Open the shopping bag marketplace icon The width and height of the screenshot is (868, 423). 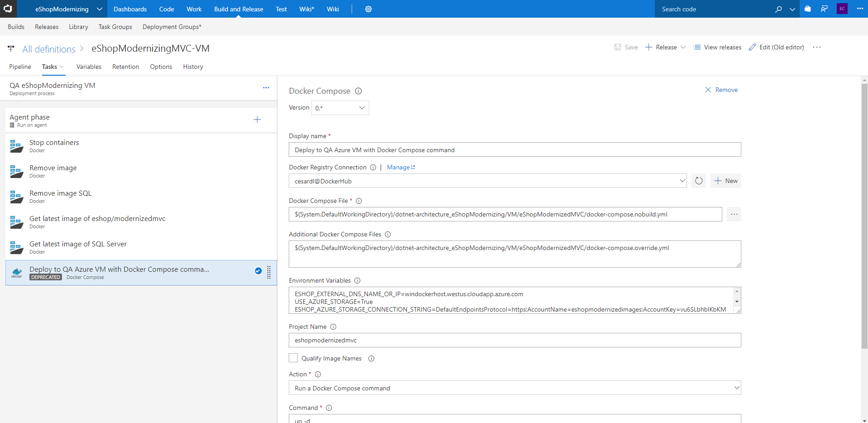(807, 9)
